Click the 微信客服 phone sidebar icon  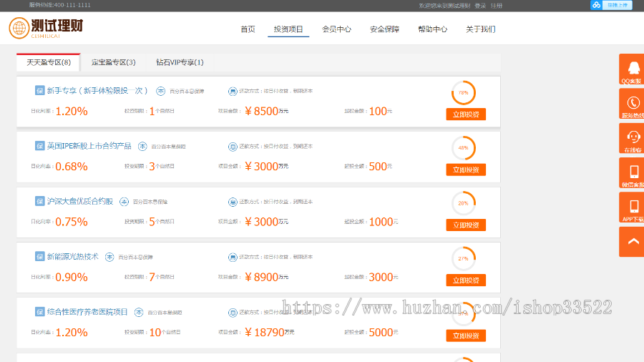click(632, 173)
